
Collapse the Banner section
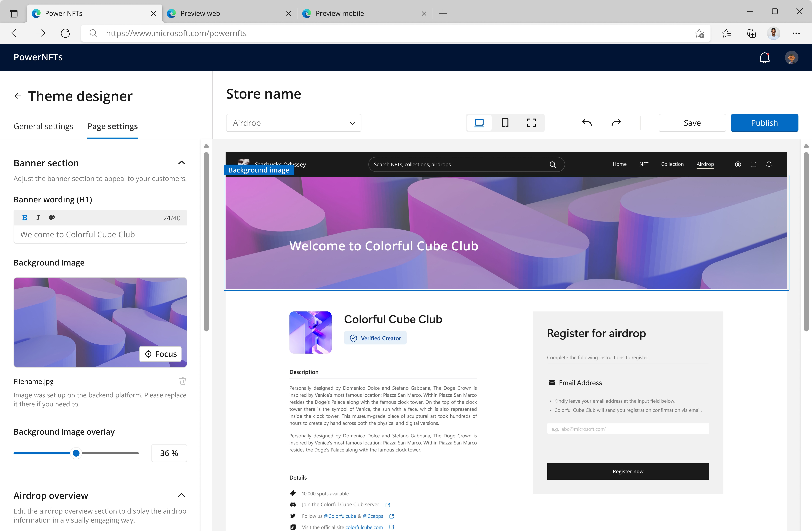pyautogui.click(x=182, y=163)
